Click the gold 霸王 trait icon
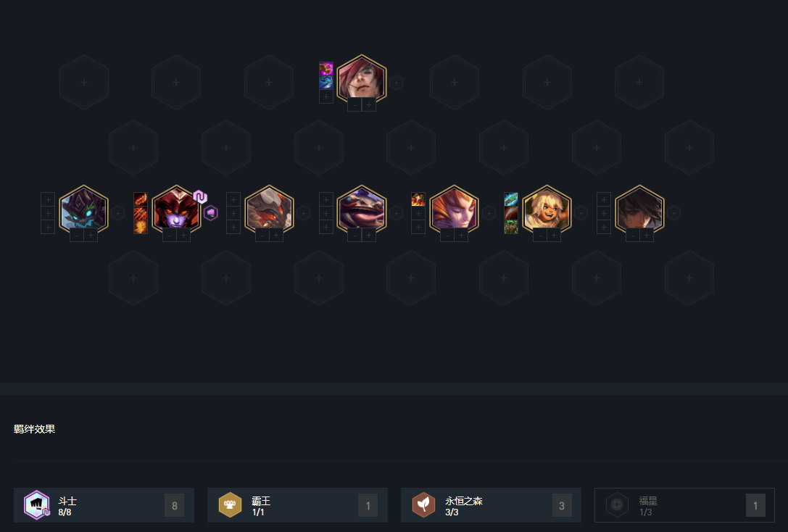Screen dimensions: 788x532 (x=231, y=505)
